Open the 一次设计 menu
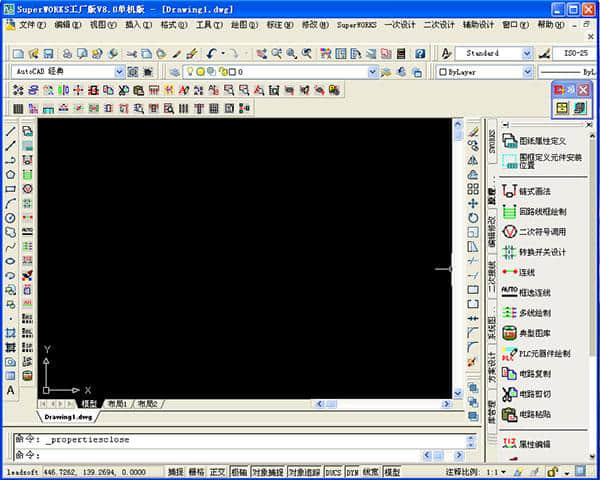The image size is (600, 480). click(399, 24)
